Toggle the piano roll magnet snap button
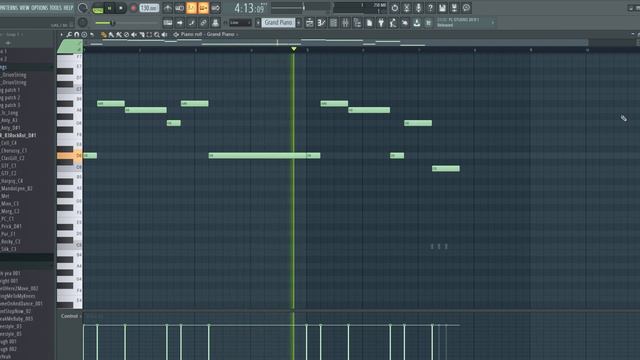The image size is (640, 360). click(x=76, y=35)
